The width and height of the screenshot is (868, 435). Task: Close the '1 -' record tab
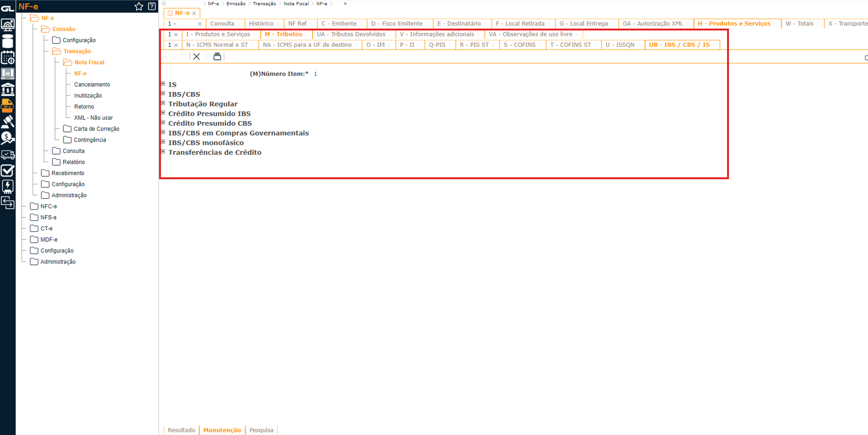pos(200,24)
